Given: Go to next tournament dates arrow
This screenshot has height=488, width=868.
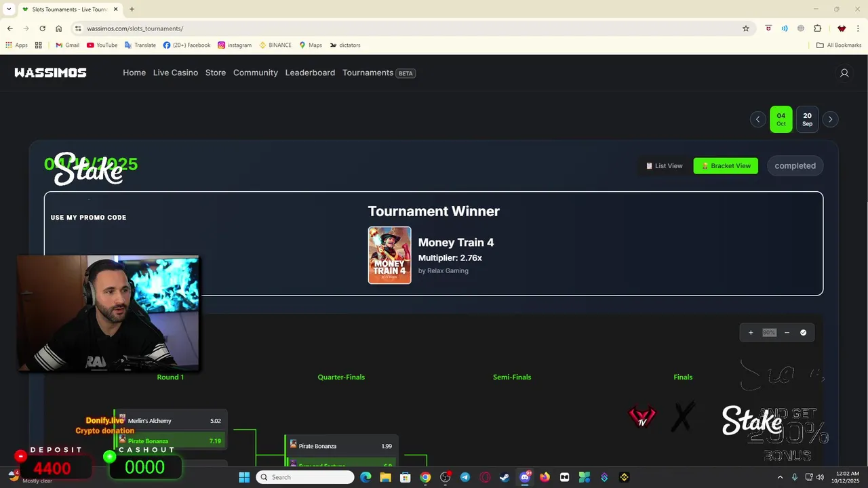Looking at the screenshot, I should 830,119.
